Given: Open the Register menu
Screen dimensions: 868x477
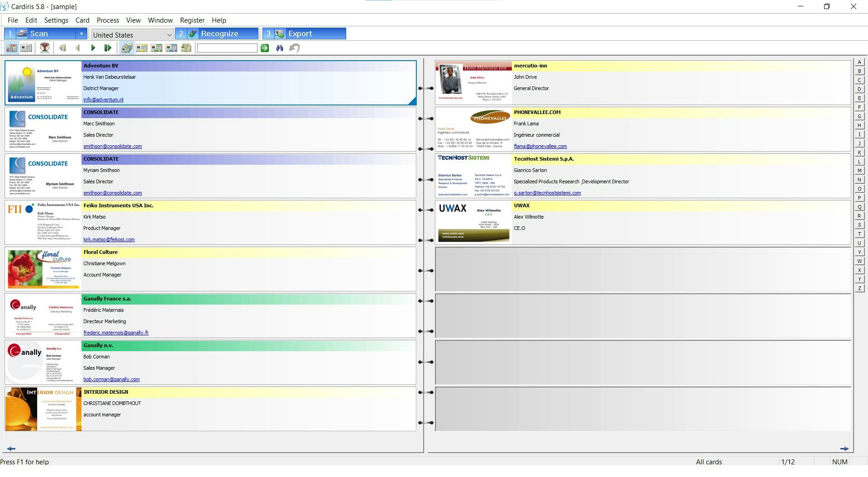Looking at the screenshot, I should 192,20.
